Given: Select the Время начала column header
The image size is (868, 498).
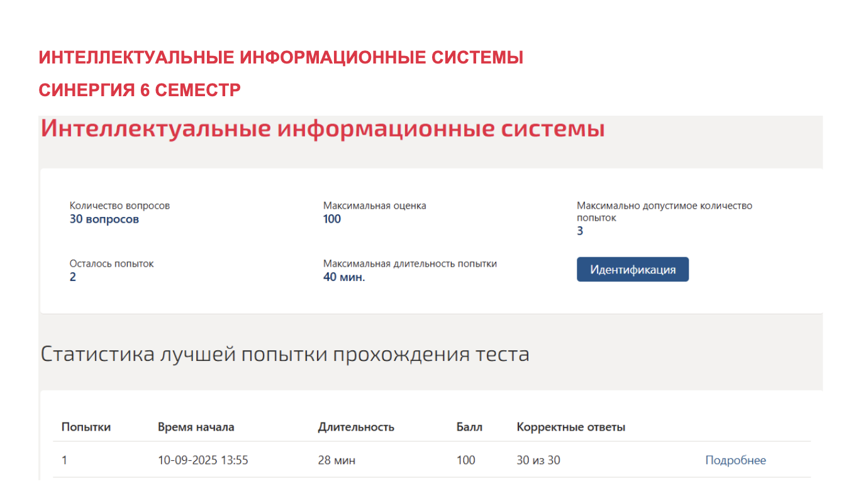Looking at the screenshot, I should (x=196, y=428).
